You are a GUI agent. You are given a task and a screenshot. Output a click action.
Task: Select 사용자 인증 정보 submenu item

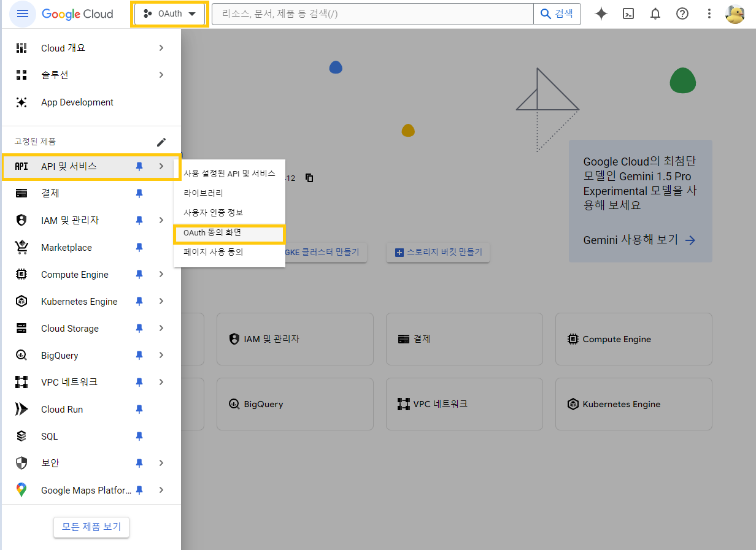click(229, 212)
